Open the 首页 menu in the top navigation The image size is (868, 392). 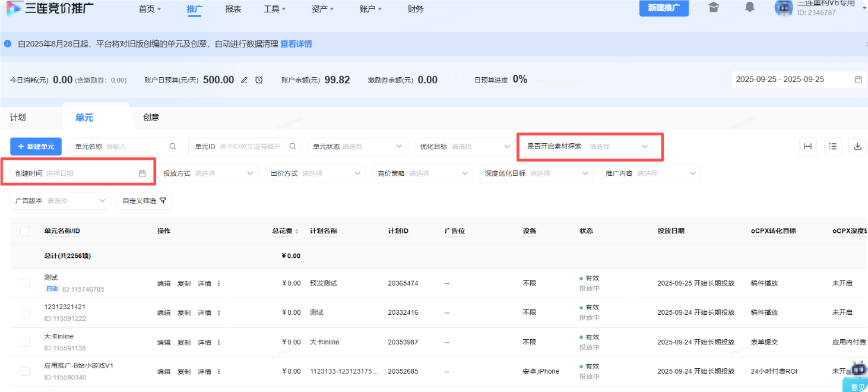pos(150,9)
